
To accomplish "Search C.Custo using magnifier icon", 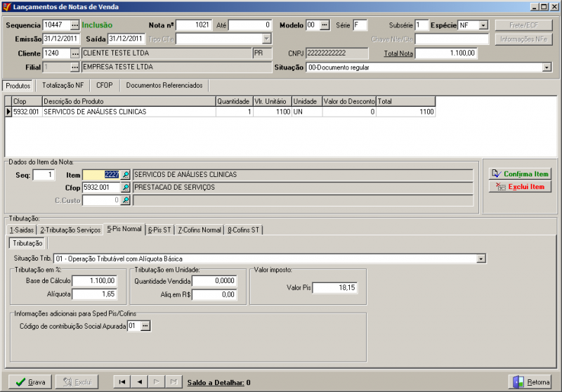I will click(126, 200).
